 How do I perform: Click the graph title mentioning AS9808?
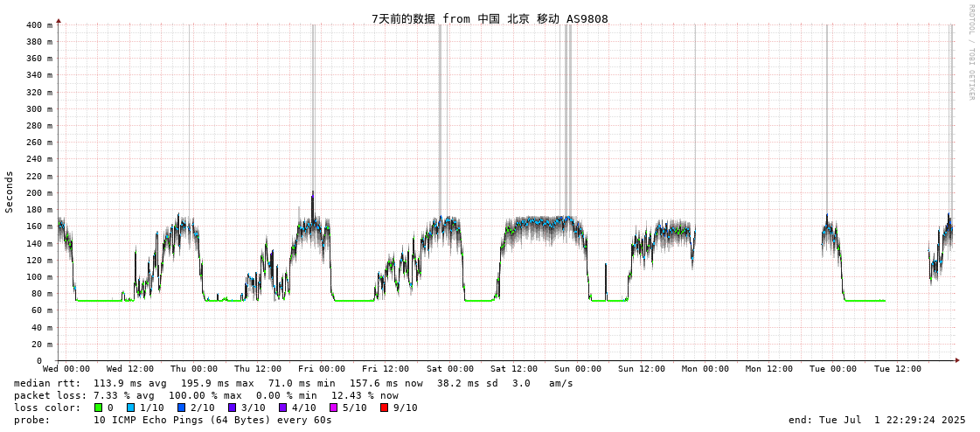490,18
